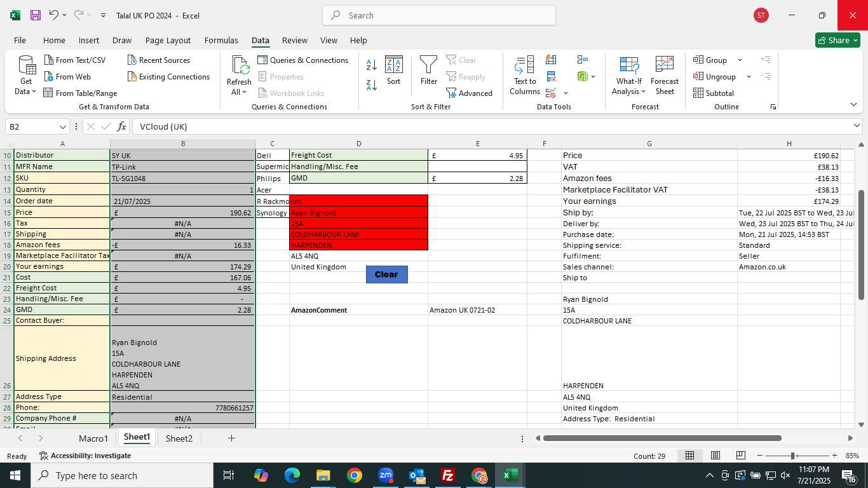The image size is (868, 488).
Task: Expand the formula bar
Action: [x=857, y=126]
